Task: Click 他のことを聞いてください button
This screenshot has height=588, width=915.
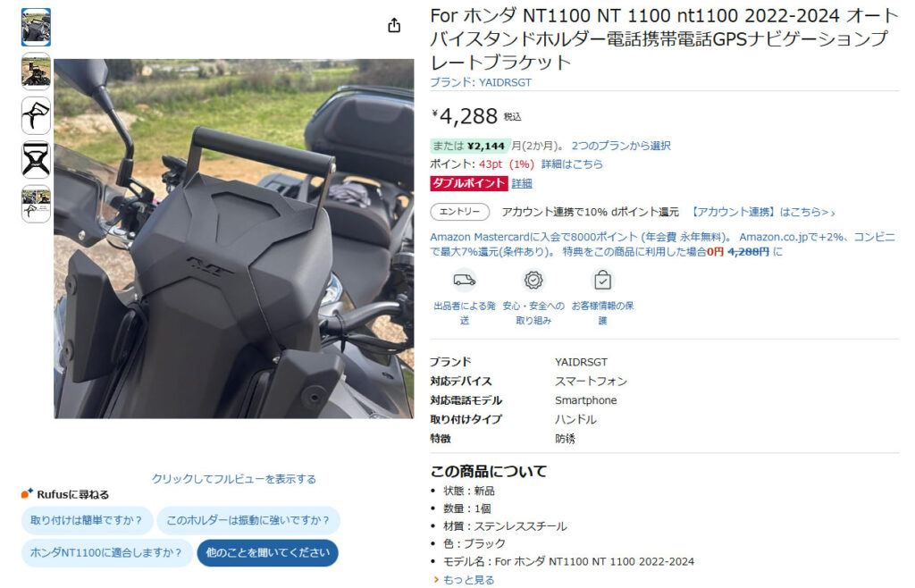Action: click(x=268, y=552)
